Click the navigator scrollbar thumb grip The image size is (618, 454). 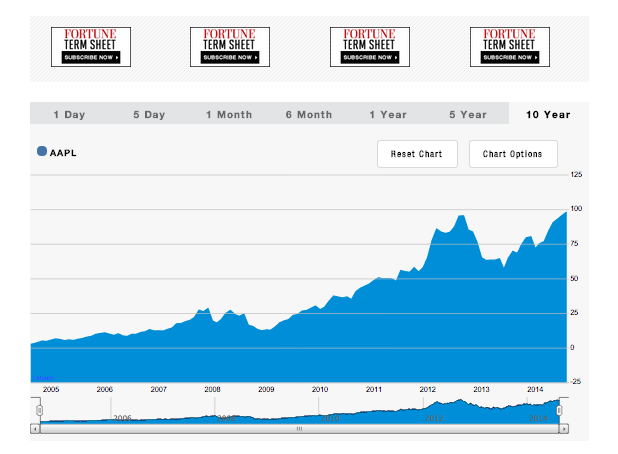[x=300, y=429]
